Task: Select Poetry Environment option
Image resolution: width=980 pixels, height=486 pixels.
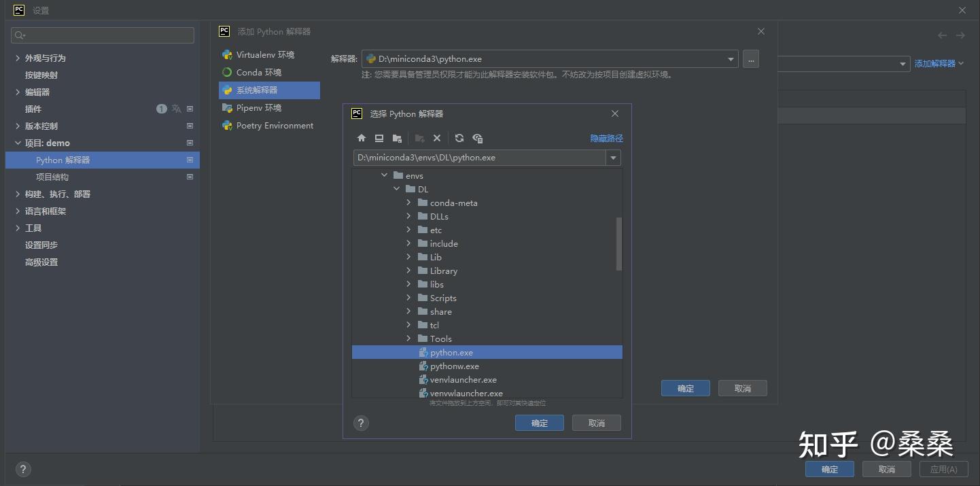Action: (x=269, y=125)
